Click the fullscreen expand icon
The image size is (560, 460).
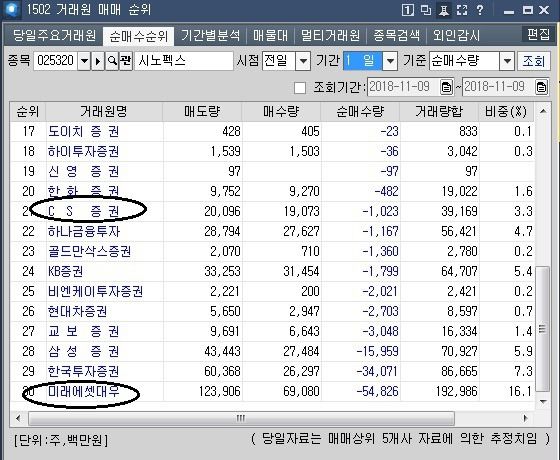point(462,10)
